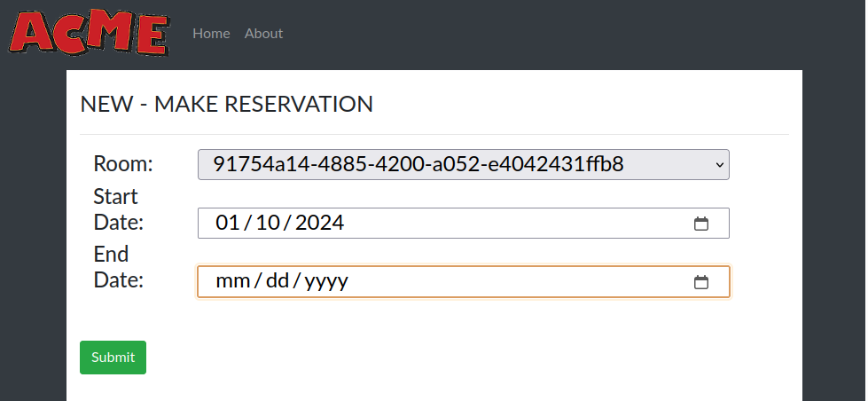Submit the reservation form

click(113, 358)
